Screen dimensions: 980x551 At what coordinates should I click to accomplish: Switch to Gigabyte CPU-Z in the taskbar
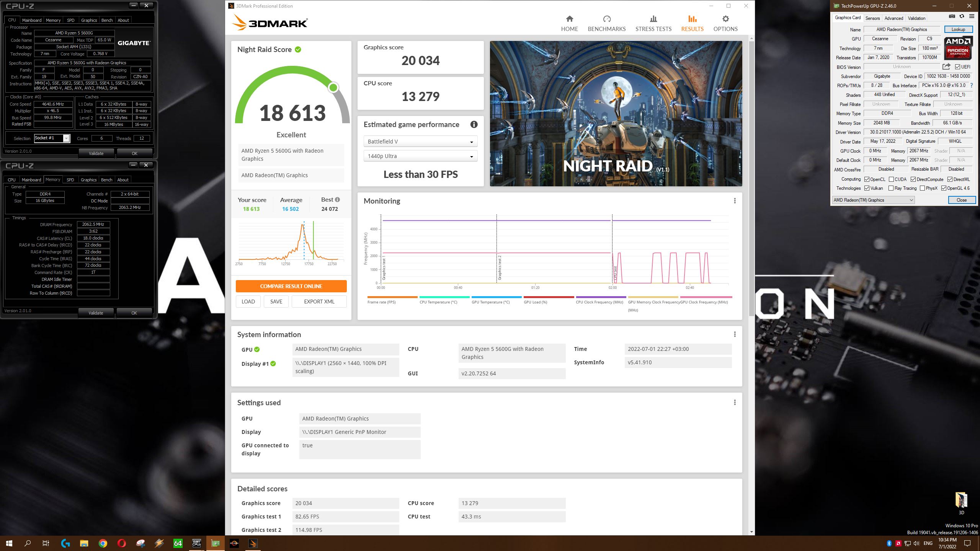click(197, 543)
